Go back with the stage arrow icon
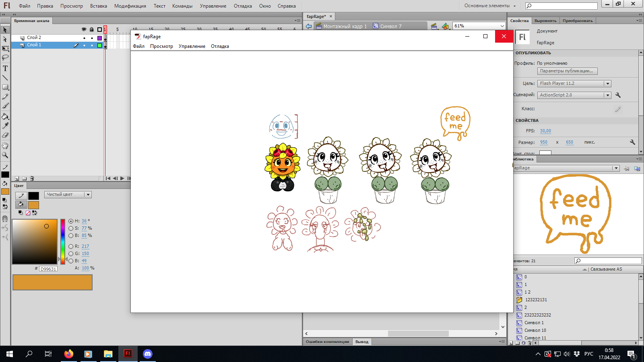 click(309, 26)
